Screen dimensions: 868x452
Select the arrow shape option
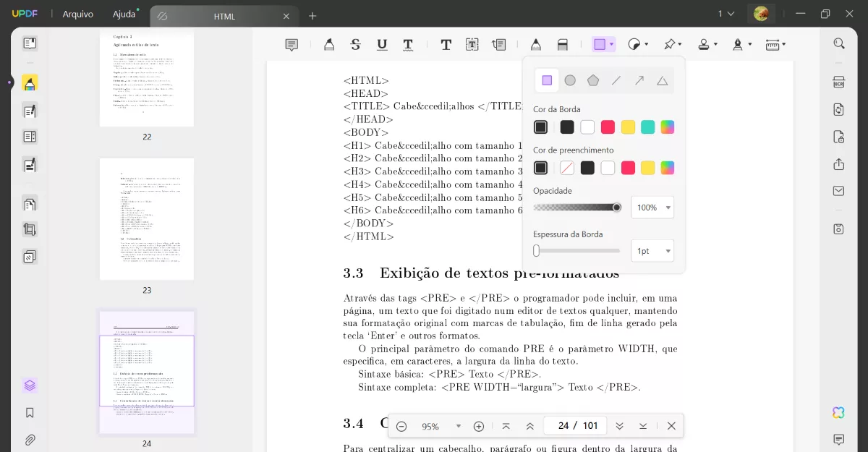point(639,80)
